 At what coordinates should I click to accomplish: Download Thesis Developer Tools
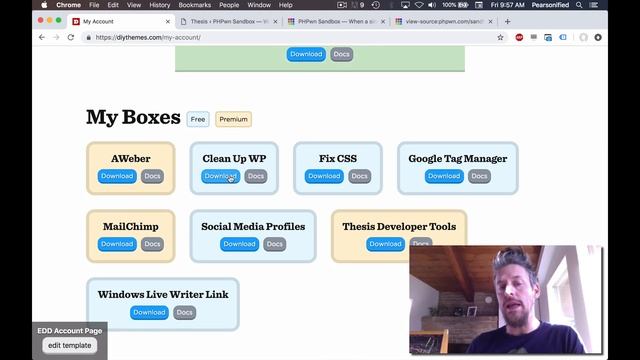pyautogui.click(x=385, y=244)
